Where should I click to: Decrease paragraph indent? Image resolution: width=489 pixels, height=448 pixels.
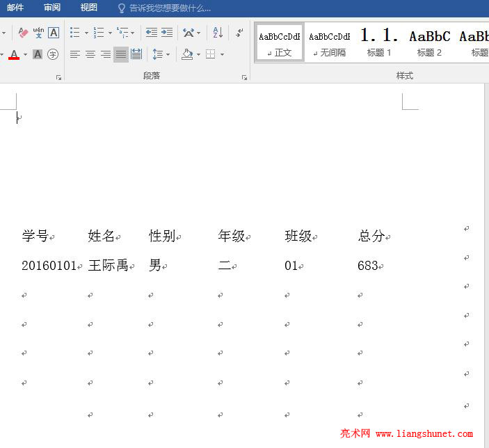point(152,33)
